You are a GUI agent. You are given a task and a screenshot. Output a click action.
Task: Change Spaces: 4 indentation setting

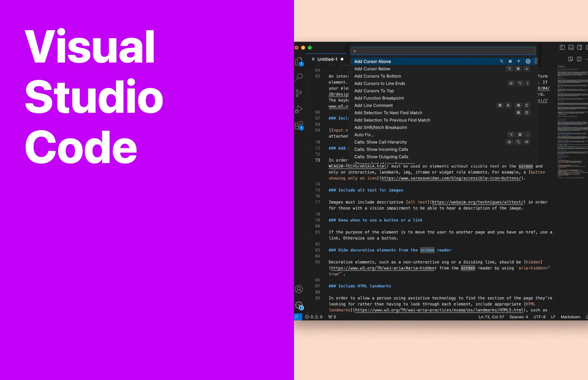click(x=519, y=317)
